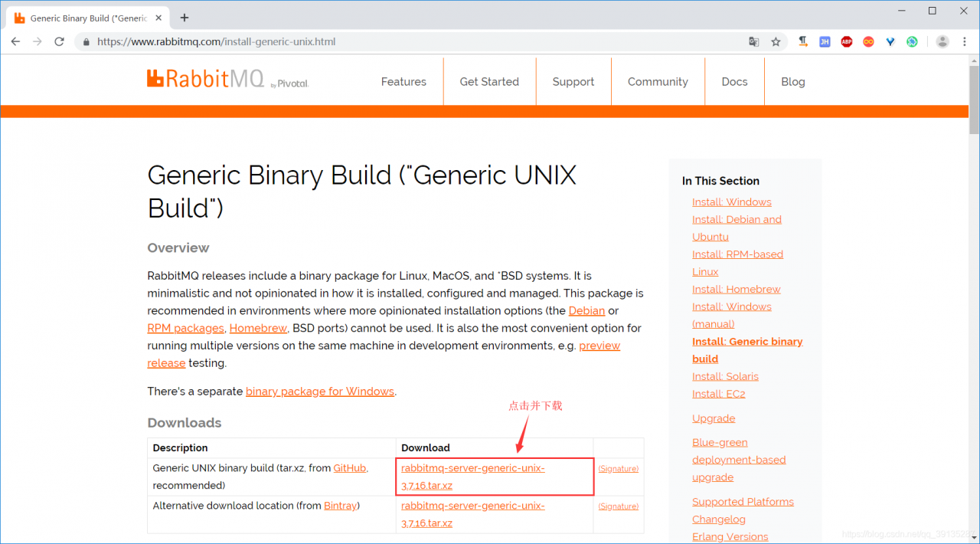980x544 pixels.
Task: Open Google Translate icon in address bar
Action: tap(754, 41)
